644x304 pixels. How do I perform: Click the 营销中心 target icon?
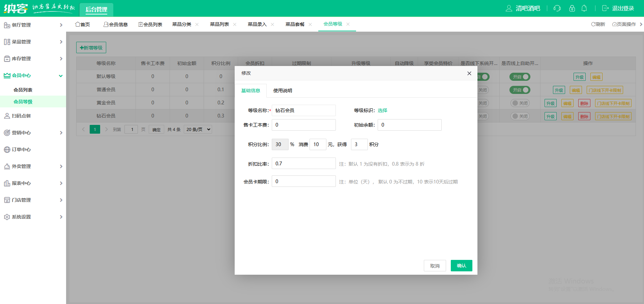pos(7,133)
